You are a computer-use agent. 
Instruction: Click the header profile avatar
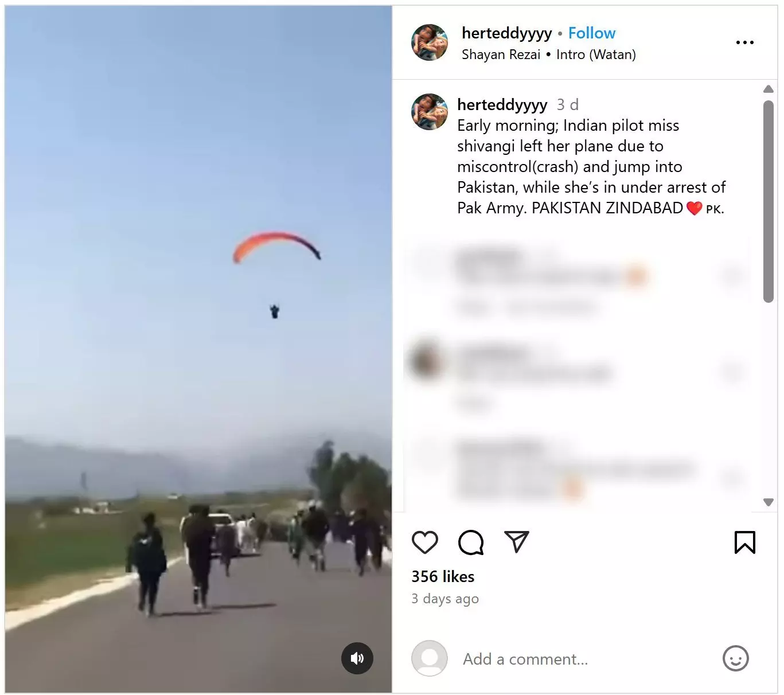click(430, 42)
